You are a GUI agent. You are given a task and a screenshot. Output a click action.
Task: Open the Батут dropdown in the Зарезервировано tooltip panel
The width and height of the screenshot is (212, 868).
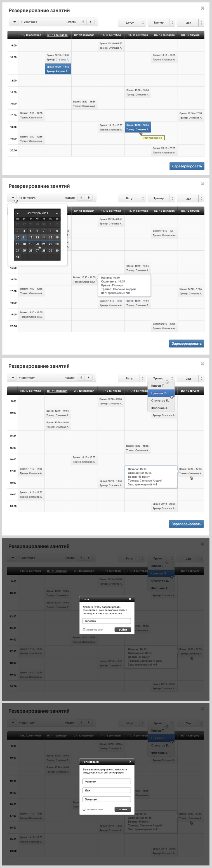[x=132, y=23]
